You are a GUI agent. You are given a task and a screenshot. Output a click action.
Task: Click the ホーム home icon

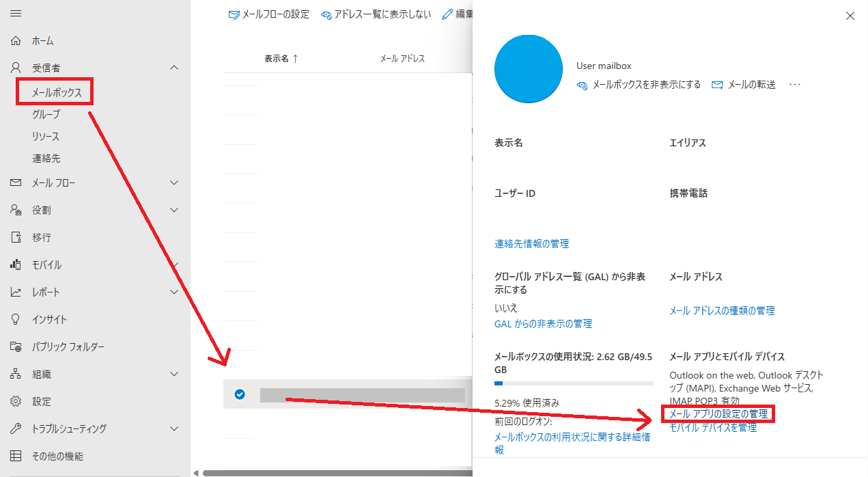16,41
